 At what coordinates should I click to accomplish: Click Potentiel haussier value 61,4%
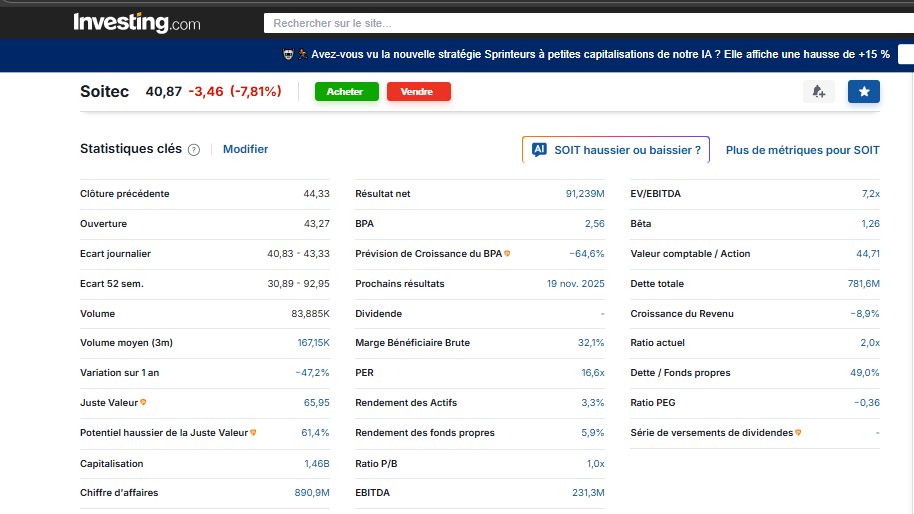315,432
